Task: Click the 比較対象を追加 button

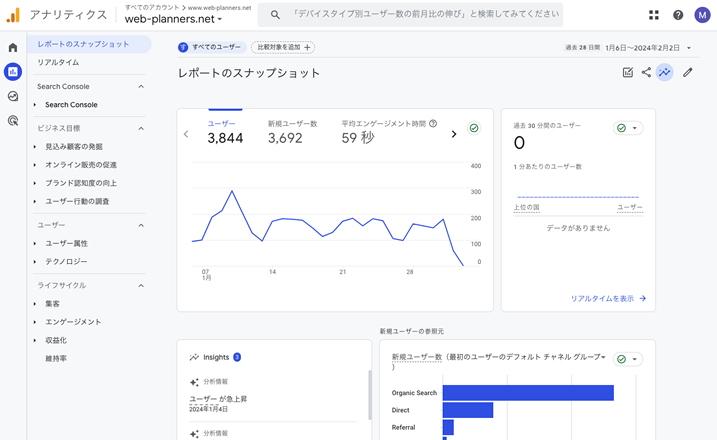Action: [x=283, y=47]
